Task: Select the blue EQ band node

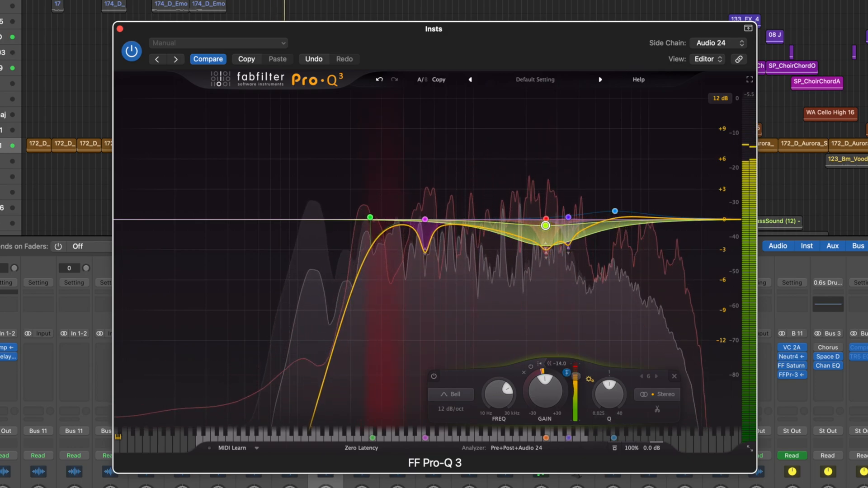Action: pyautogui.click(x=615, y=211)
